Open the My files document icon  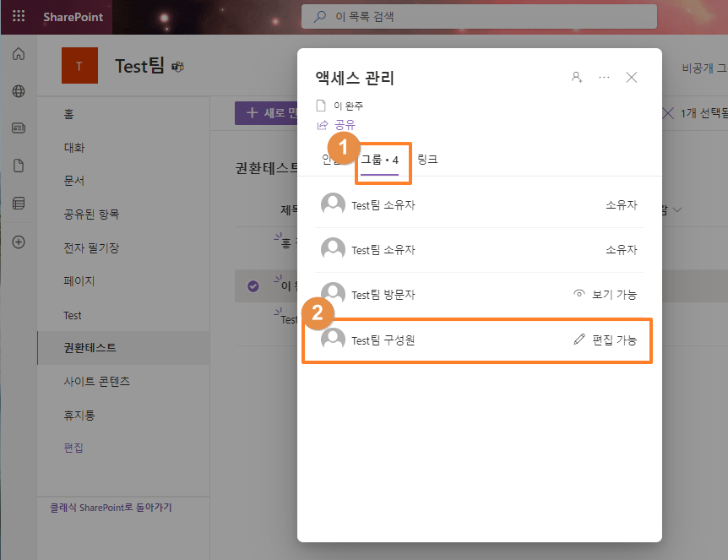coord(19,166)
